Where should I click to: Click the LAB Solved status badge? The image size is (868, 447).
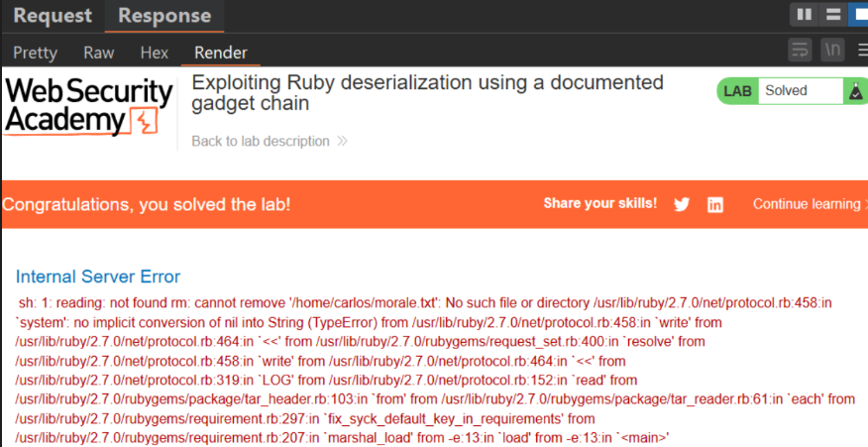792,91
